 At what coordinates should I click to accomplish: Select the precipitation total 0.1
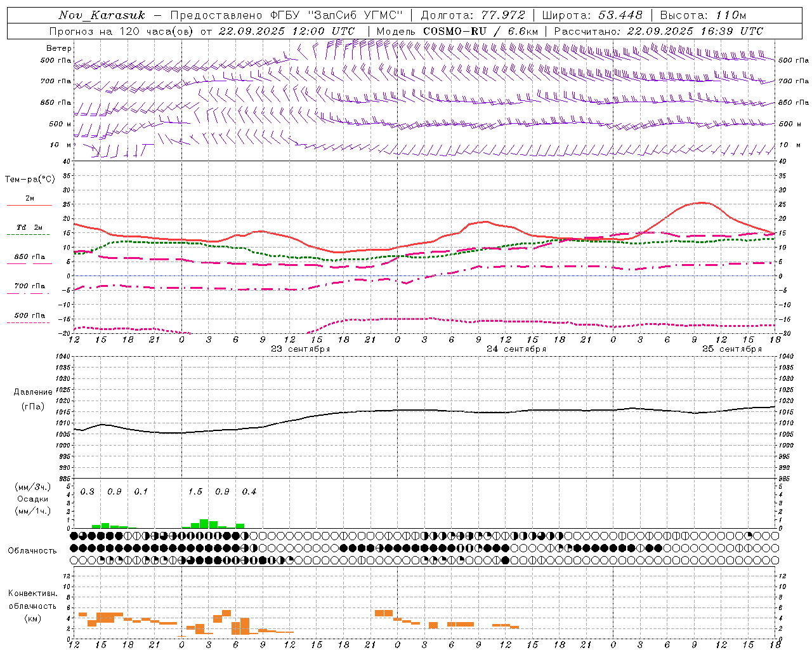[x=141, y=492]
